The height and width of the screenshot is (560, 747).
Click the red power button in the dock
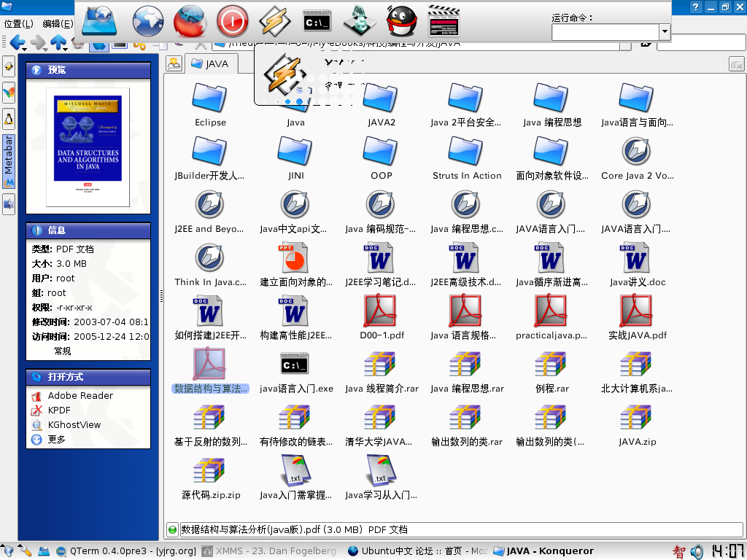pyautogui.click(x=233, y=21)
